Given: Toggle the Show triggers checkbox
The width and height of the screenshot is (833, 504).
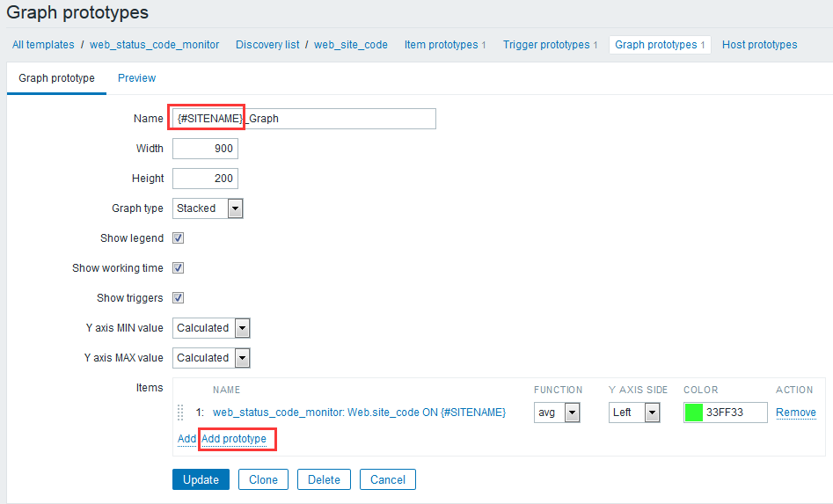Looking at the screenshot, I should tap(178, 297).
